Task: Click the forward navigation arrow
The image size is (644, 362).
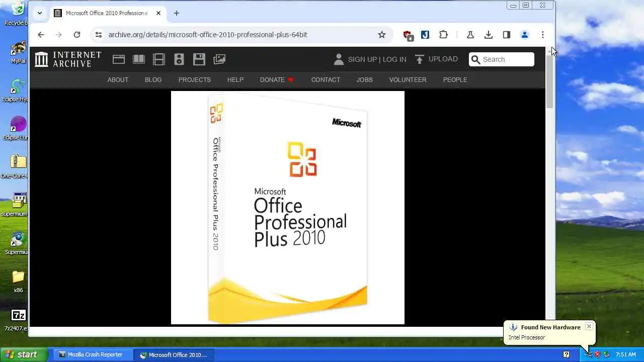Action: coord(59,35)
